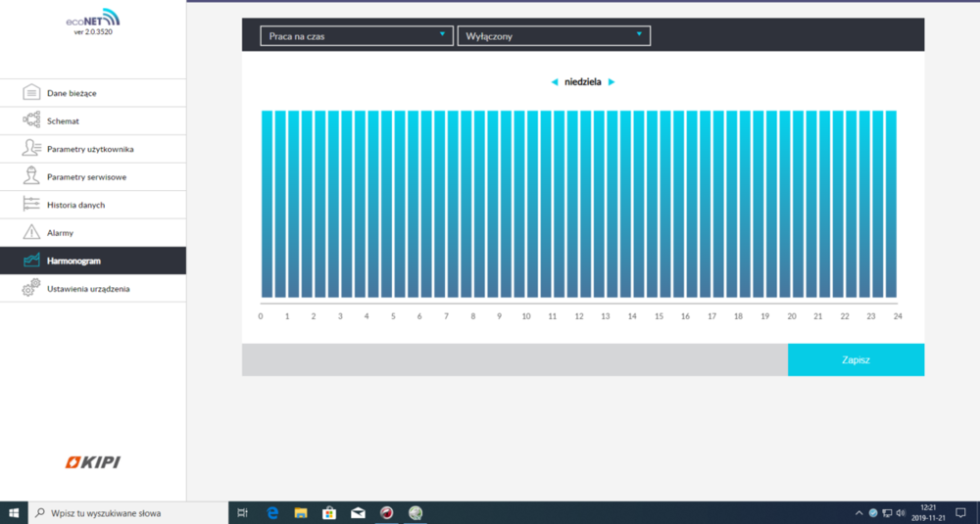The width and height of the screenshot is (980, 524).
Task: Click the ecoNET logo link
Action: 92,18
